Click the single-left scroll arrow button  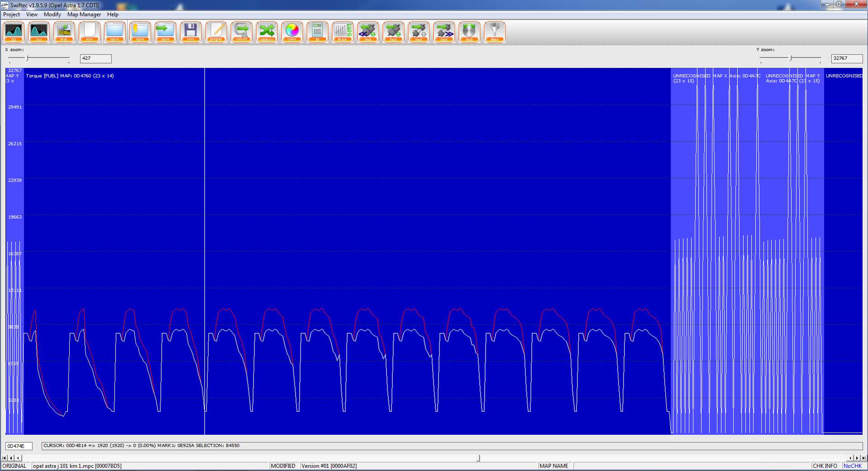(x=18, y=458)
